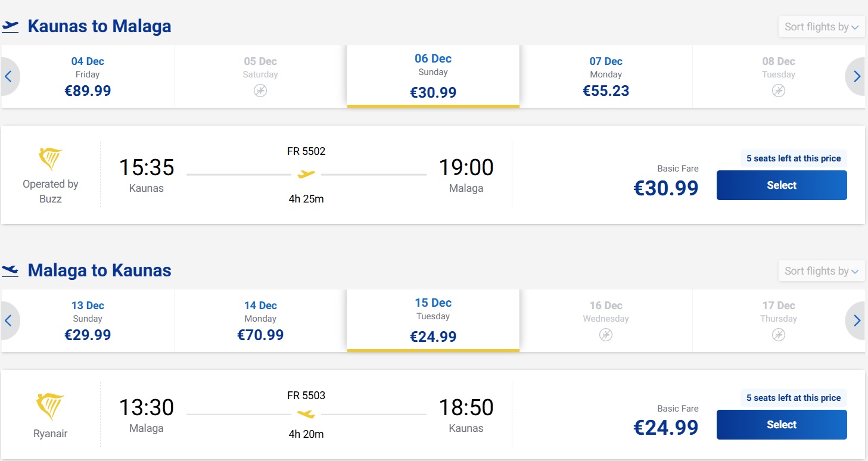Click the yellow plane icon under FR 5502
The width and height of the screenshot is (868, 461).
pyautogui.click(x=306, y=175)
